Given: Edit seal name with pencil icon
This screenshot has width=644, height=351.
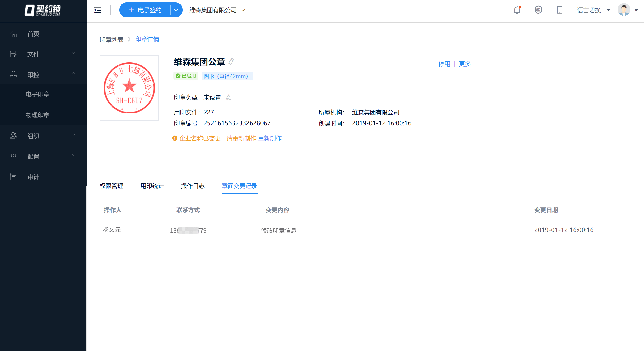Looking at the screenshot, I should (x=232, y=61).
